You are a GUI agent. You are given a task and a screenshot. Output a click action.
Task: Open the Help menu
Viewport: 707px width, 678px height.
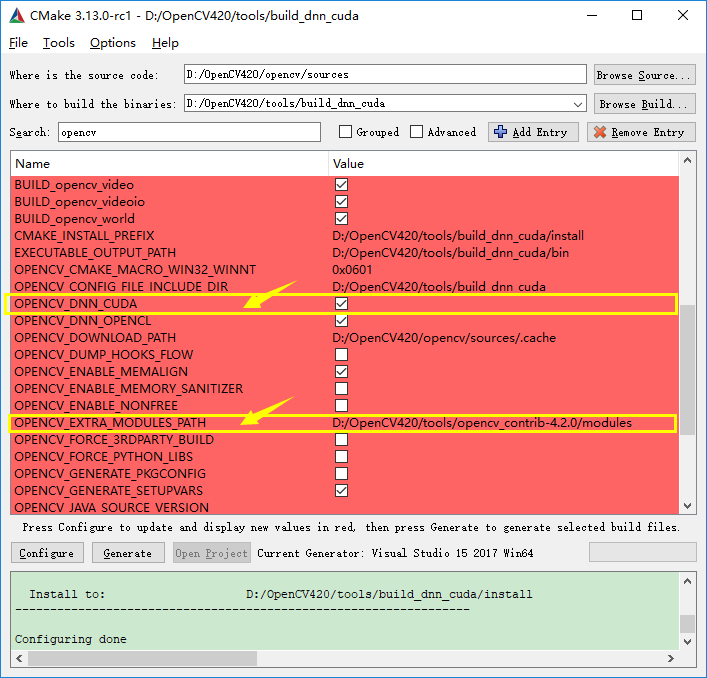[x=165, y=43]
